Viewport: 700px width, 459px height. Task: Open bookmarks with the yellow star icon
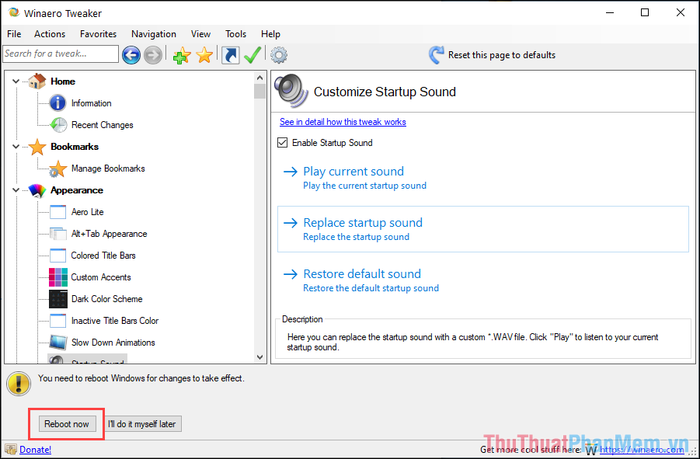pyautogui.click(x=204, y=55)
